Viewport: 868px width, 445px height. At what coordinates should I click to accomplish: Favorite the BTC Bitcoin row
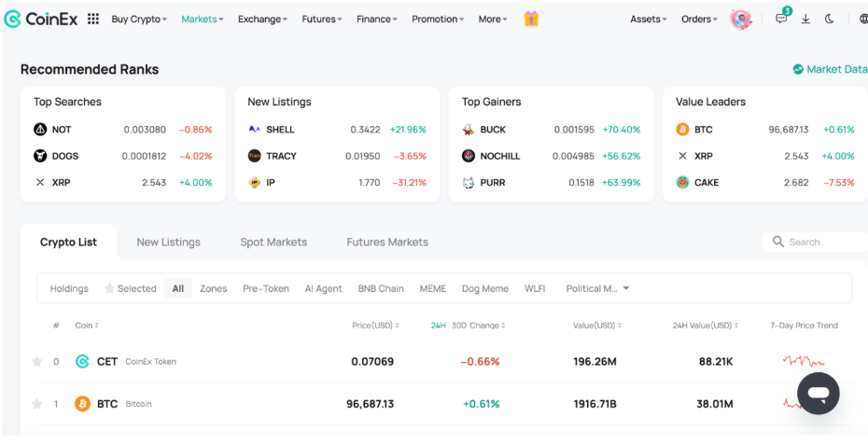pos(37,404)
